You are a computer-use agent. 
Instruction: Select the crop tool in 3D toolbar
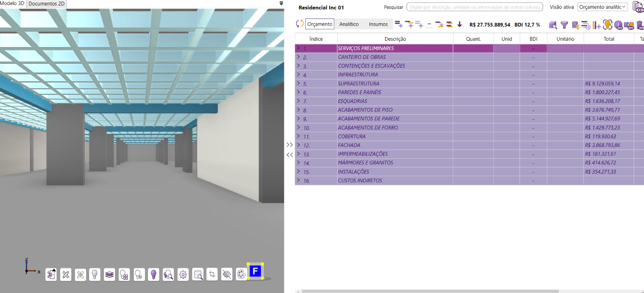(x=212, y=275)
